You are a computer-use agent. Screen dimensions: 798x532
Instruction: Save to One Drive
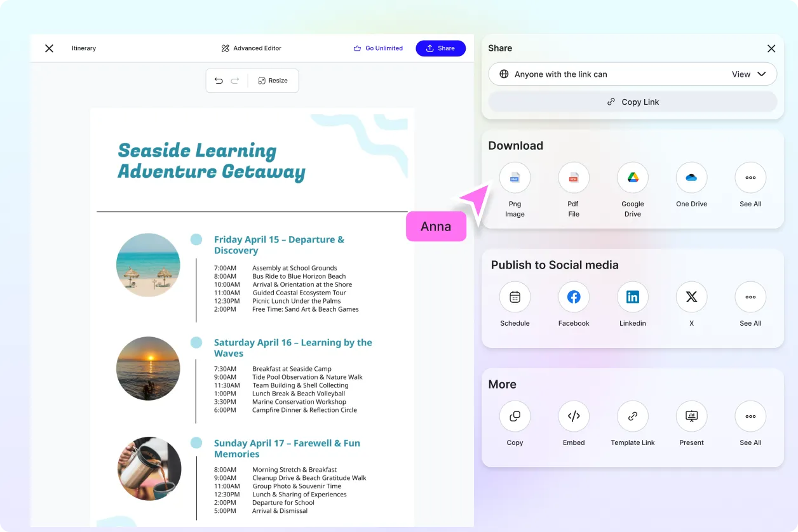[x=691, y=178]
